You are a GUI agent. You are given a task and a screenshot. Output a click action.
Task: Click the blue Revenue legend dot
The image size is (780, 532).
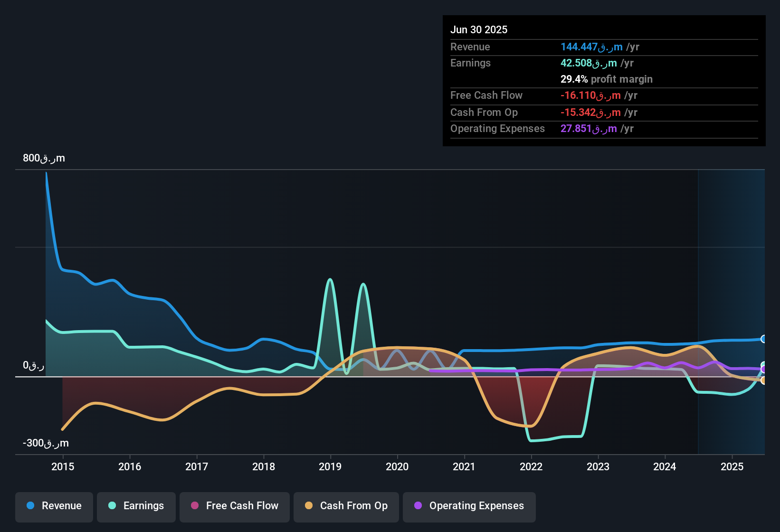point(30,505)
